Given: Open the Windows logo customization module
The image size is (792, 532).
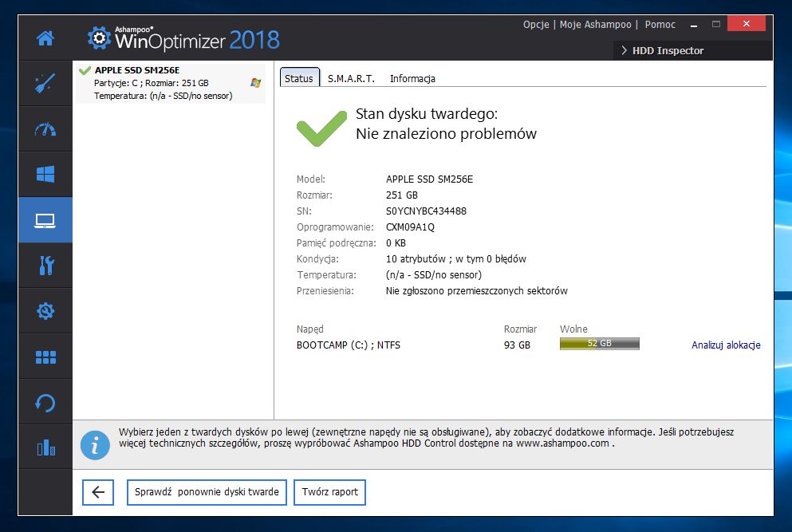Looking at the screenshot, I should coord(45,175).
